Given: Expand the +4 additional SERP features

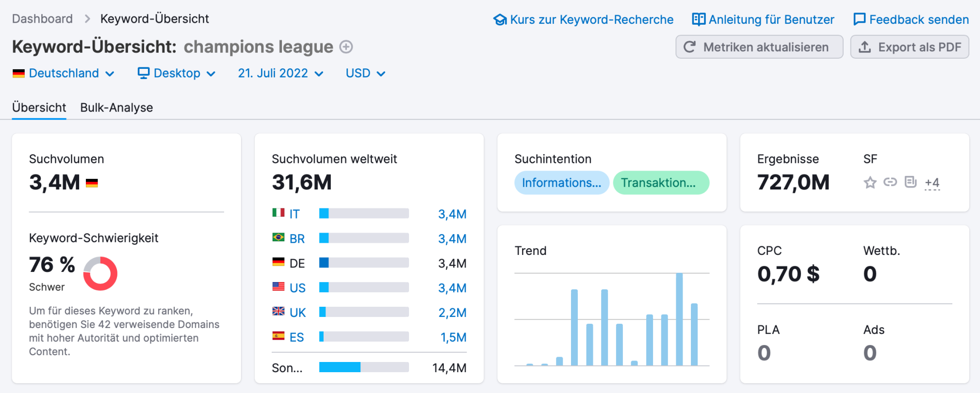Looking at the screenshot, I should [x=932, y=183].
